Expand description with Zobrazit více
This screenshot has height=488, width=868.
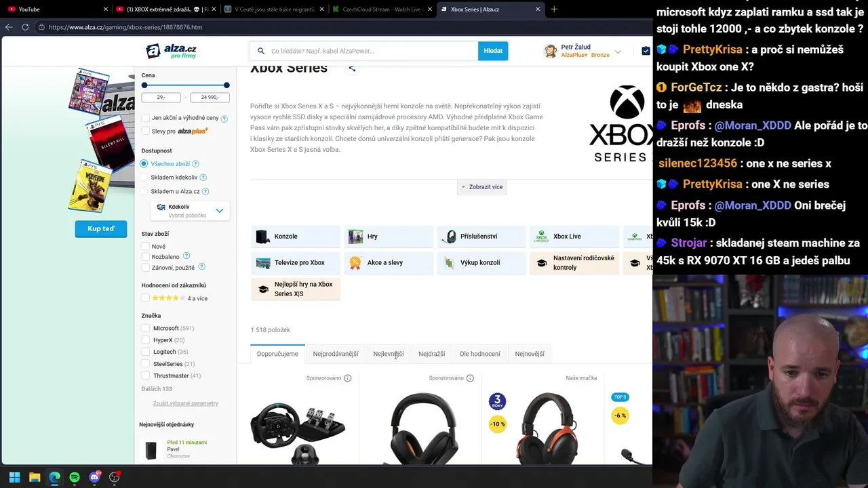pyautogui.click(x=481, y=187)
